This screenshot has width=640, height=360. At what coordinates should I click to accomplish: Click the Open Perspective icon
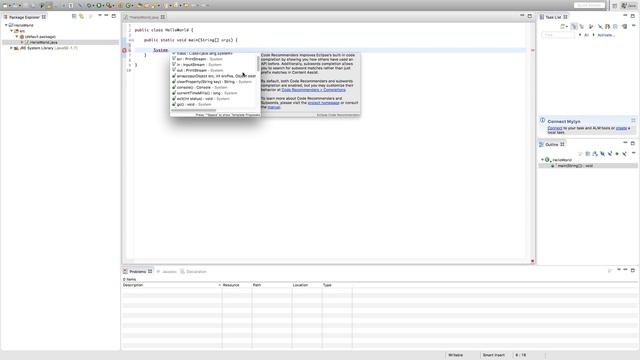pyautogui.click(x=615, y=6)
